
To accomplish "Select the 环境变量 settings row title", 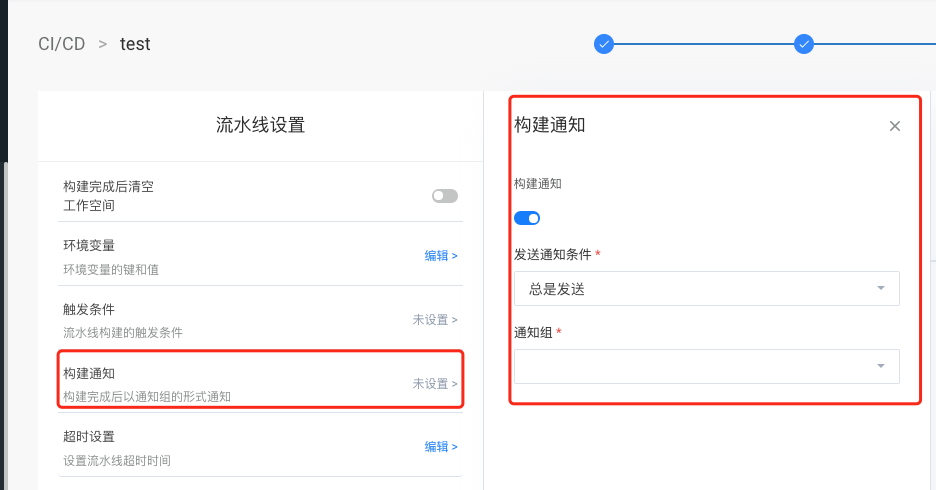I will pos(89,246).
